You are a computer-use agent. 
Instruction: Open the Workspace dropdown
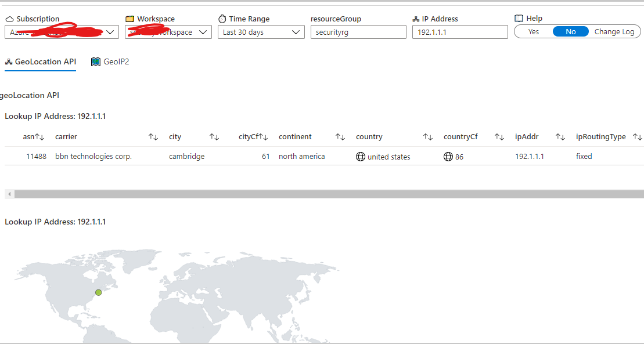[x=168, y=32]
